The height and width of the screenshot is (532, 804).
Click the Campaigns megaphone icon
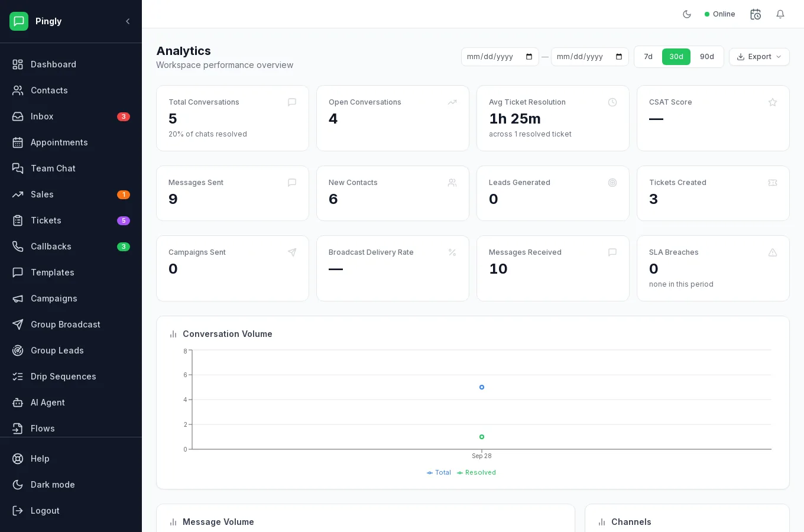[x=18, y=299]
